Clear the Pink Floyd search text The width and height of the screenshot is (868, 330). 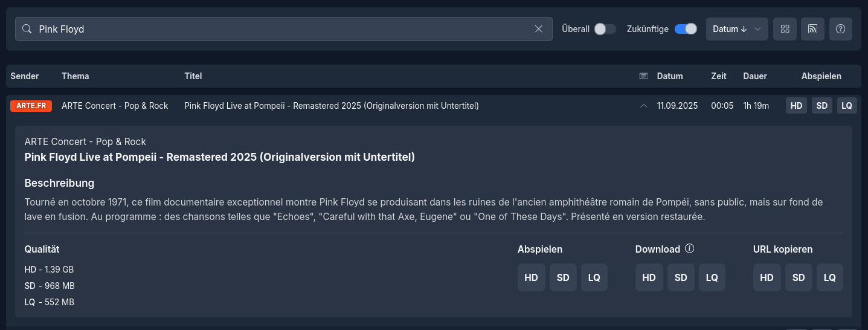(x=539, y=29)
